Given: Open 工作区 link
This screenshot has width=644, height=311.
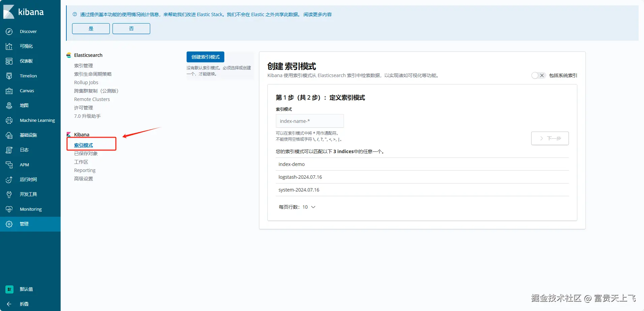Looking at the screenshot, I should 81,162.
